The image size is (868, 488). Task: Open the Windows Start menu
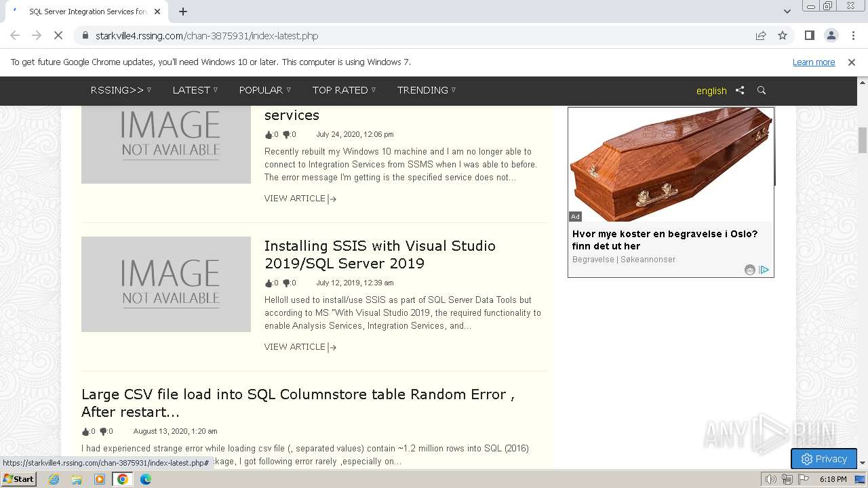pos(18,479)
